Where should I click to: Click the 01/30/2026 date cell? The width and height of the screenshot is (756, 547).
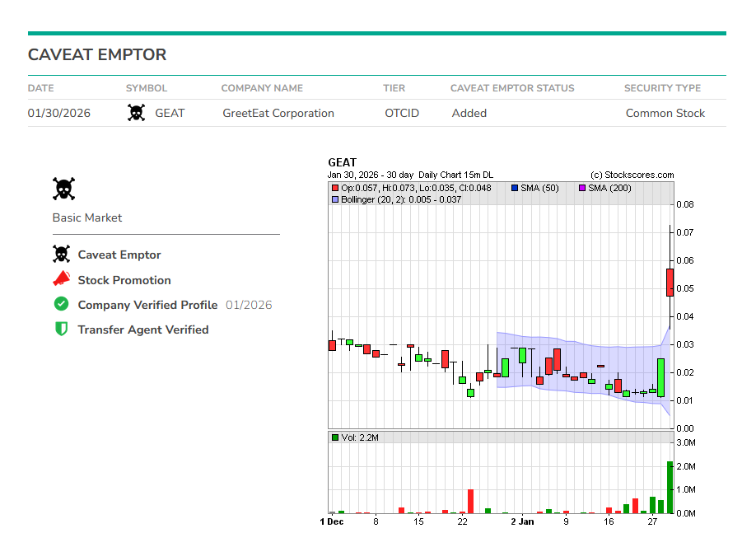58,113
